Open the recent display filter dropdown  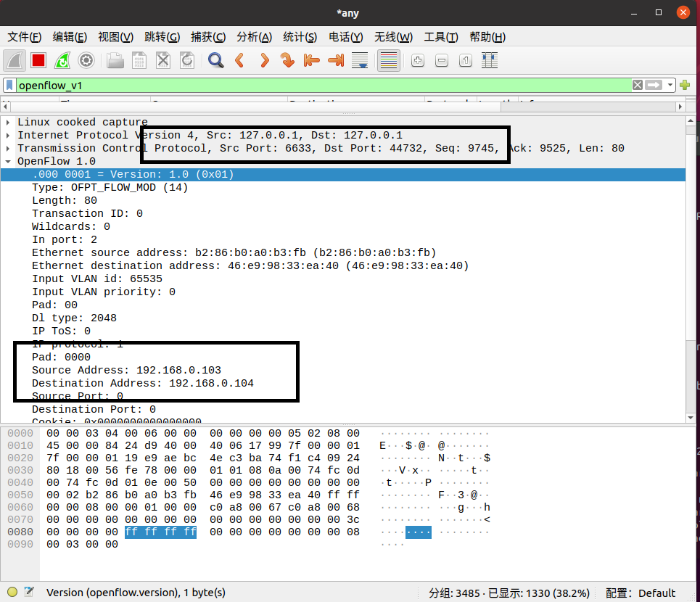(x=670, y=85)
